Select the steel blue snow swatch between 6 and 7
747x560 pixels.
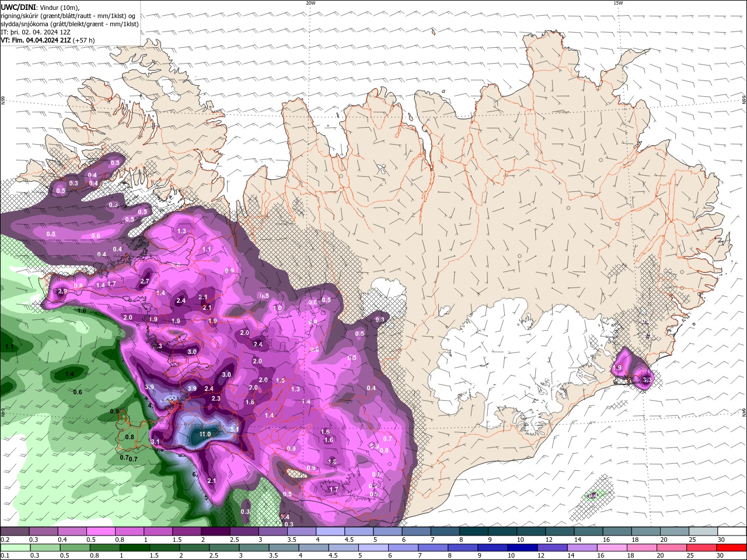[x=416, y=531]
